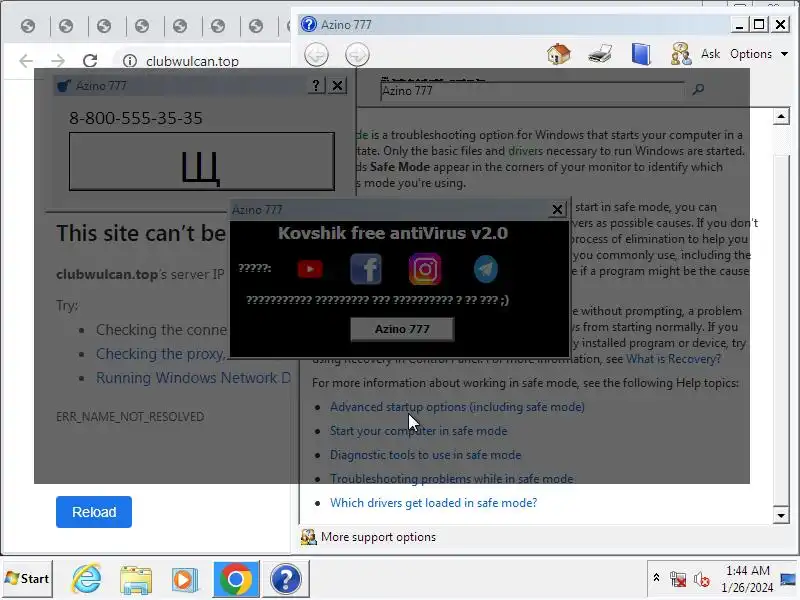The image size is (800, 600).
Task: Open the Options dropdown in Help window
Action: click(759, 54)
